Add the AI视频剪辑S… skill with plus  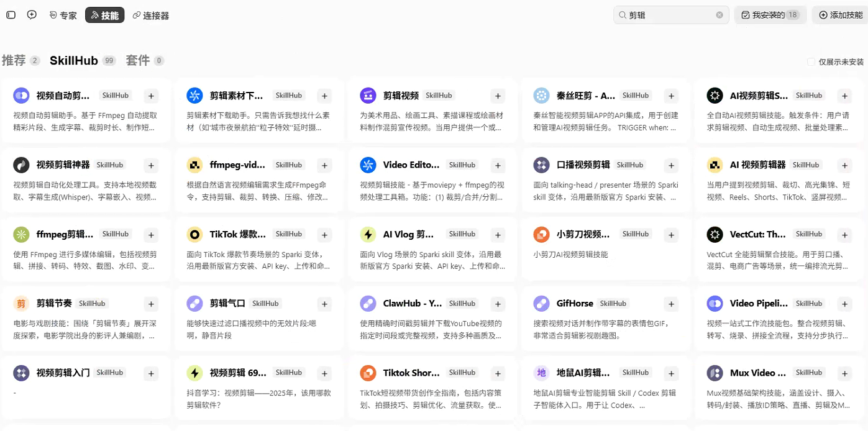[x=844, y=96]
